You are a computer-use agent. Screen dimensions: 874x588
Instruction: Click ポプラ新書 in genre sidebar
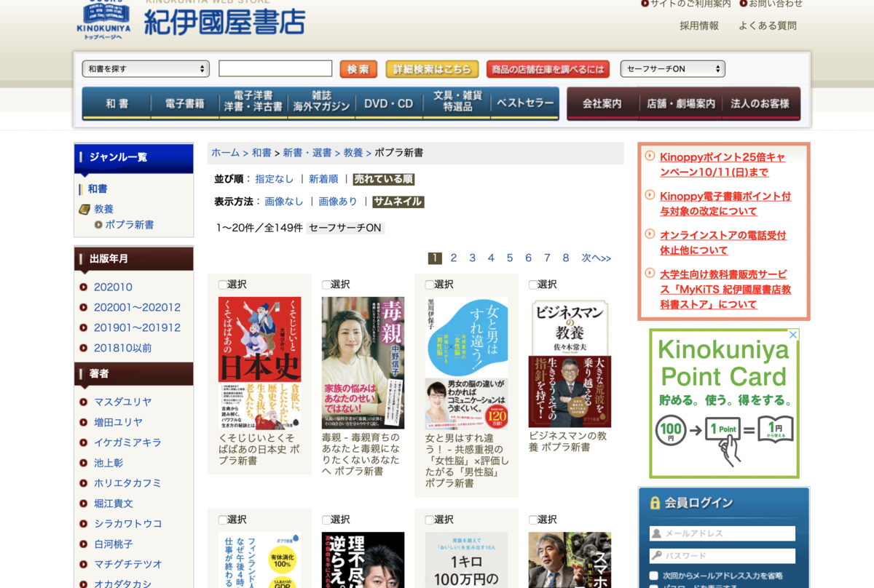click(x=130, y=225)
